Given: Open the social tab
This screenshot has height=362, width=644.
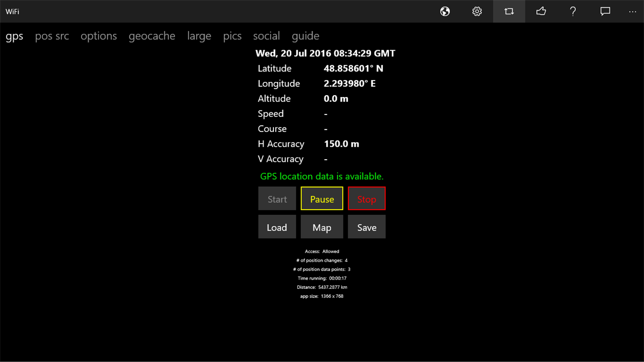Looking at the screenshot, I should click(x=266, y=35).
